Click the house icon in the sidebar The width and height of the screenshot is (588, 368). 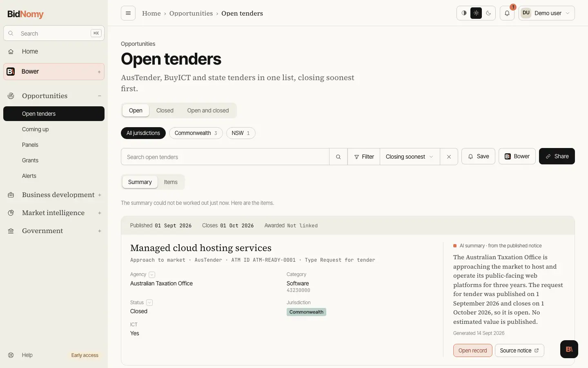pyautogui.click(x=11, y=52)
